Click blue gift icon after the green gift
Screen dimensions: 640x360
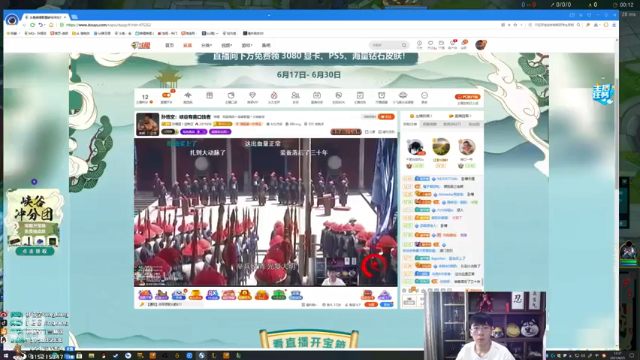(296, 295)
